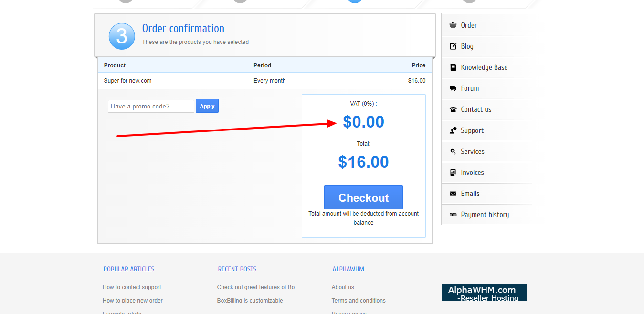Screen dimensions: 644x314
Task: Click the Payment history money icon
Action: pyautogui.click(x=453, y=214)
